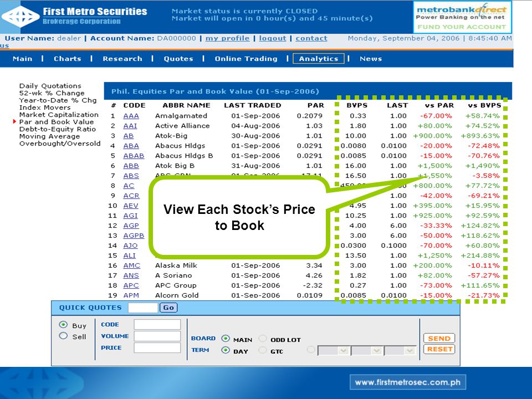Open Overbought/Oversold report
The height and width of the screenshot is (399, 532).
click(x=60, y=143)
